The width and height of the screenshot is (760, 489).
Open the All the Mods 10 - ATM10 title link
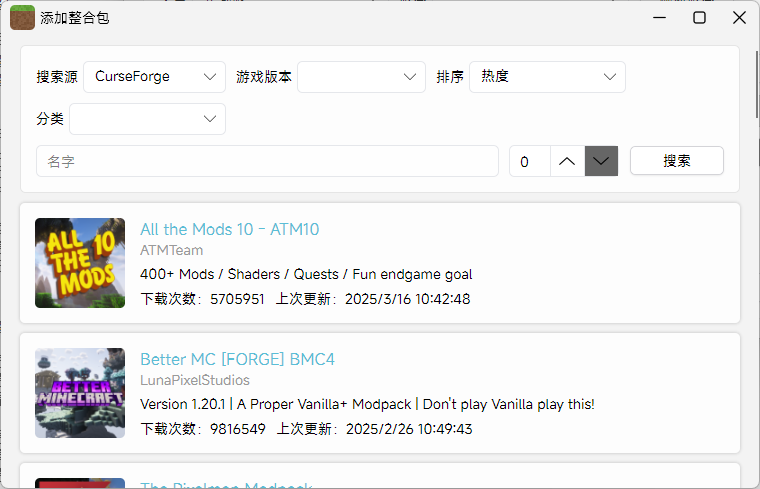[x=230, y=230]
